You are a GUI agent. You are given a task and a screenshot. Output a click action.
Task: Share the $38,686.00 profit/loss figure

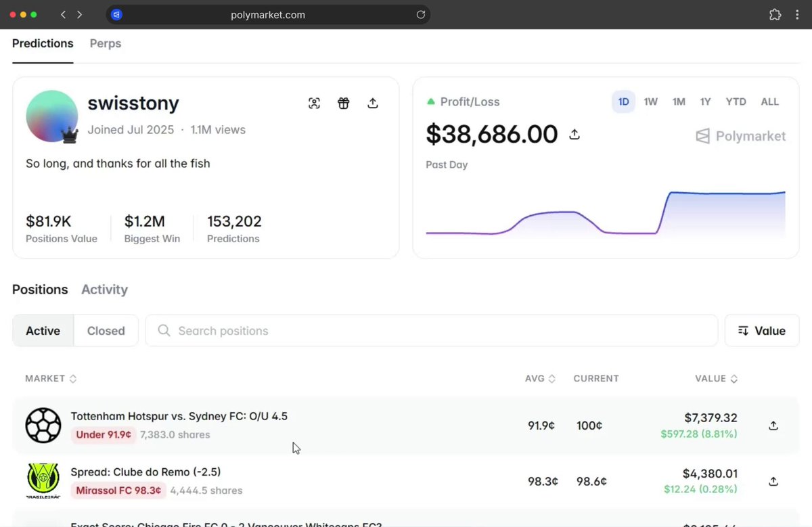coord(574,135)
